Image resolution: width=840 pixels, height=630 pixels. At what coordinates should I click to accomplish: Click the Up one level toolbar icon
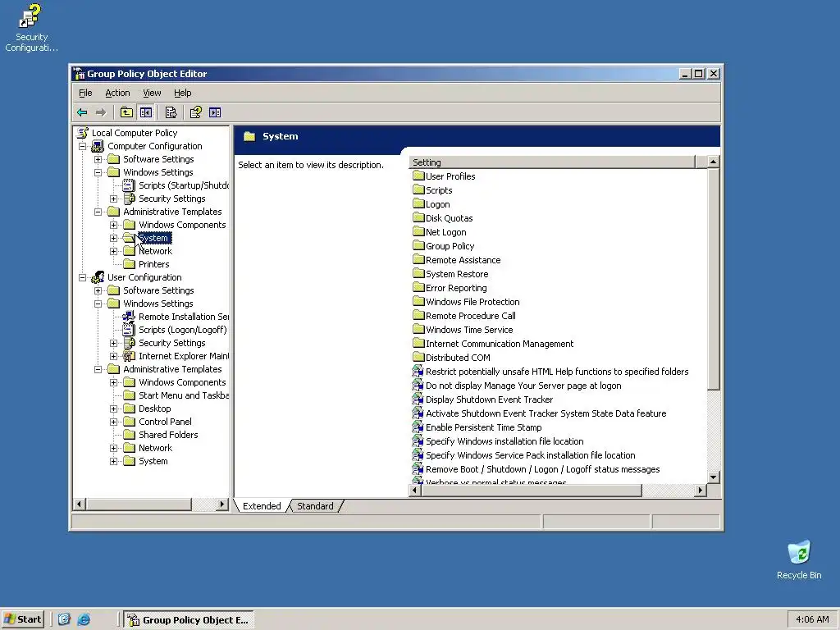pos(126,112)
